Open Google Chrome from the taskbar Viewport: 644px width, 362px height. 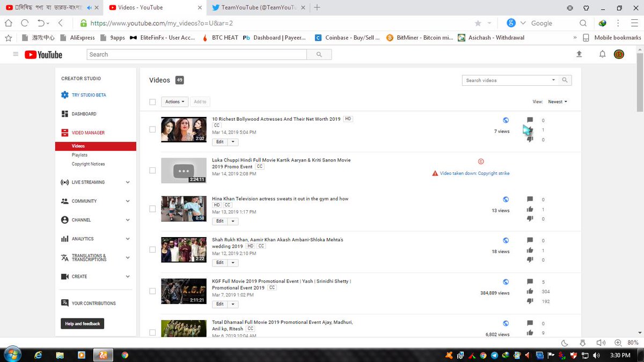tap(125, 355)
